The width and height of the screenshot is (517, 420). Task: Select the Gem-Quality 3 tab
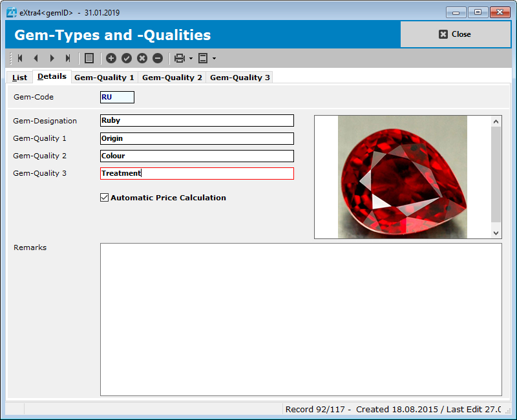coord(240,77)
